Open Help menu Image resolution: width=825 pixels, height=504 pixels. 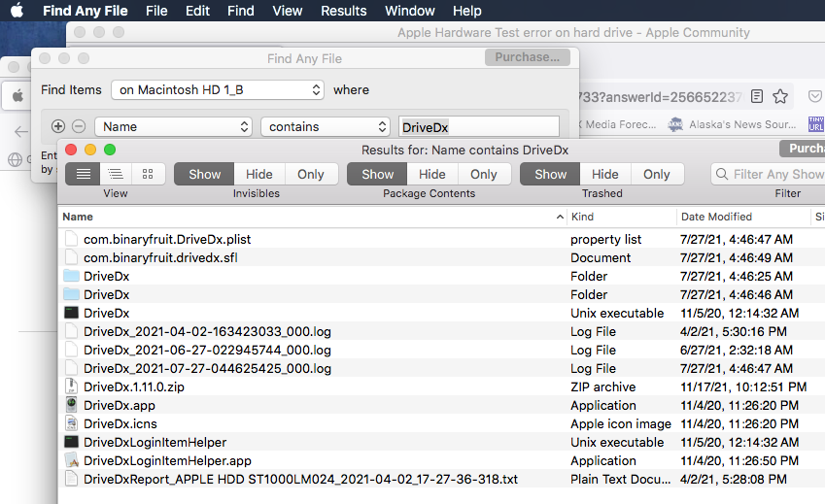pyautogui.click(x=467, y=11)
